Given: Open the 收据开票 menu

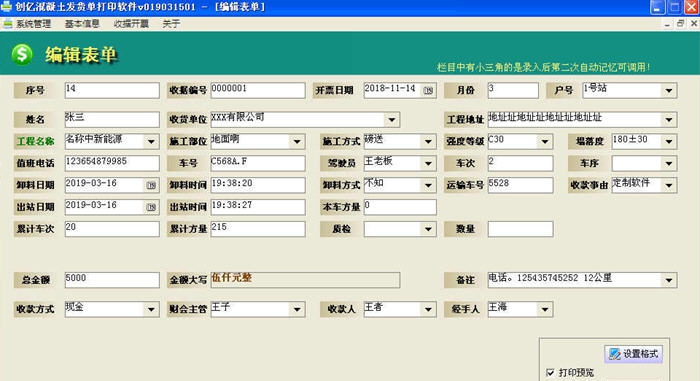Looking at the screenshot, I should (131, 24).
